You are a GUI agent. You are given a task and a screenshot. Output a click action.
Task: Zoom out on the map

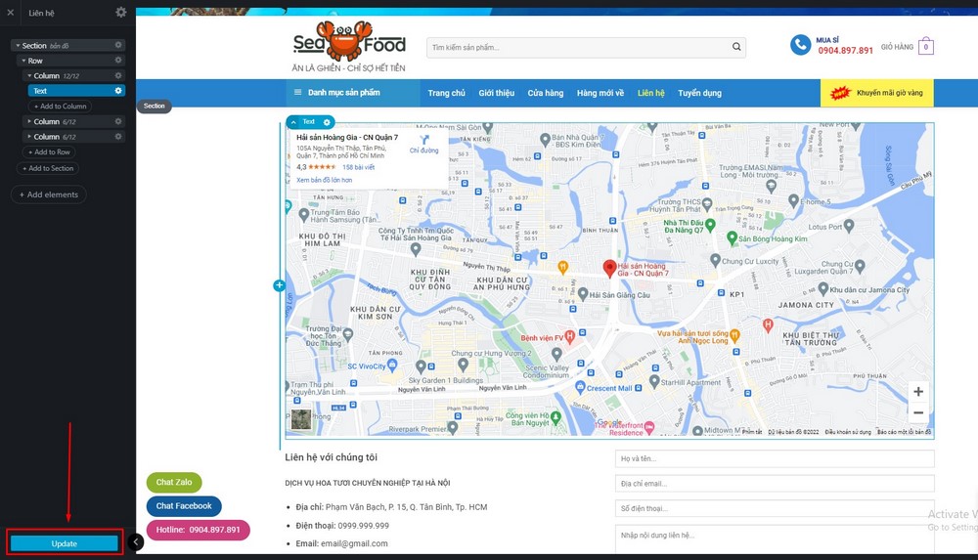point(918,412)
